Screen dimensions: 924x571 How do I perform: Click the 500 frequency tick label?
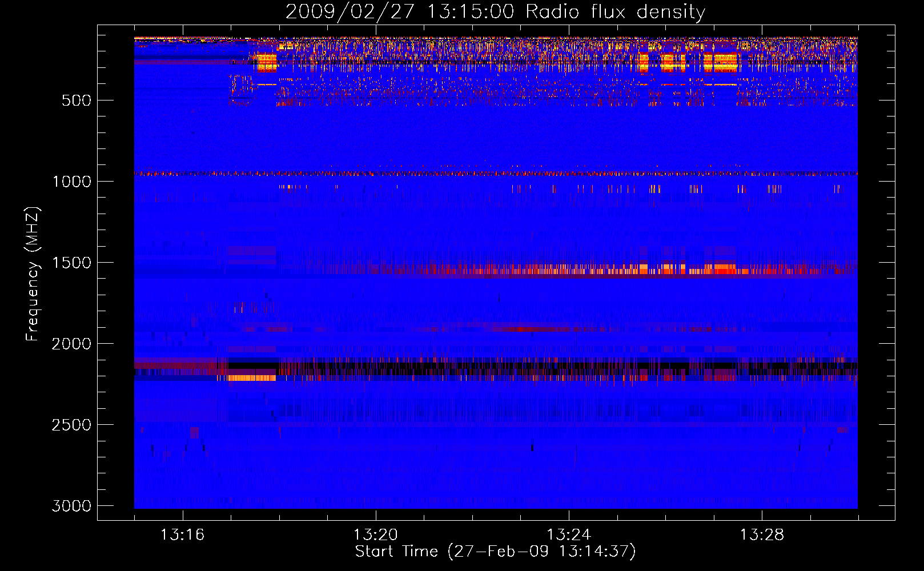coord(77,100)
